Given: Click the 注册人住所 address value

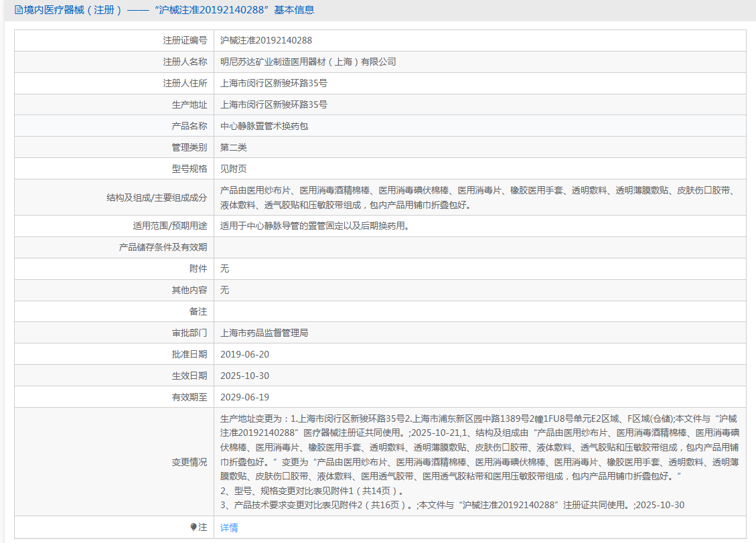Looking at the screenshot, I should pyautogui.click(x=274, y=84).
